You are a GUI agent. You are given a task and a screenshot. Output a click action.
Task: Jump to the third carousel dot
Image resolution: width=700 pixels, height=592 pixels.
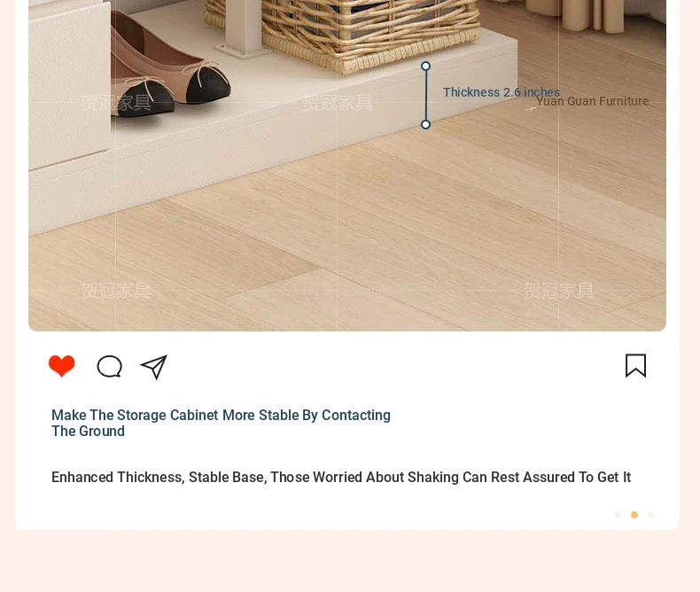651,515
